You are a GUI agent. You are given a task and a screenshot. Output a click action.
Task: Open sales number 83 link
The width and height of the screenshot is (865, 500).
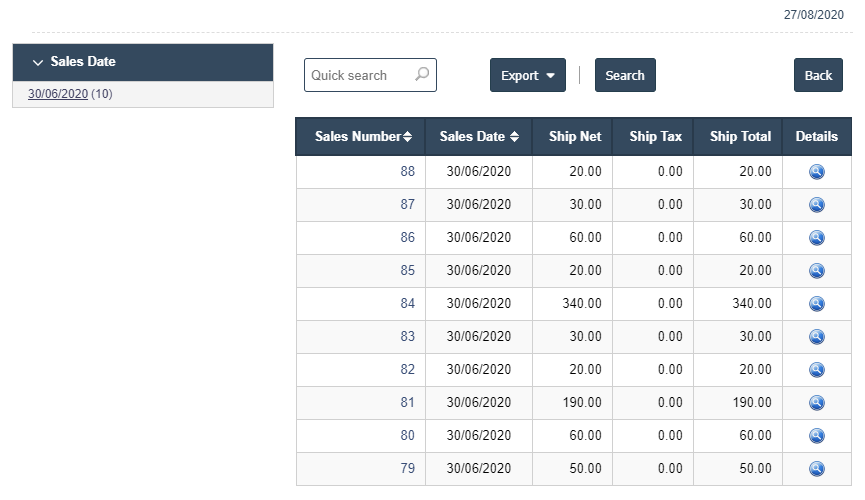[x=407, y=336]
